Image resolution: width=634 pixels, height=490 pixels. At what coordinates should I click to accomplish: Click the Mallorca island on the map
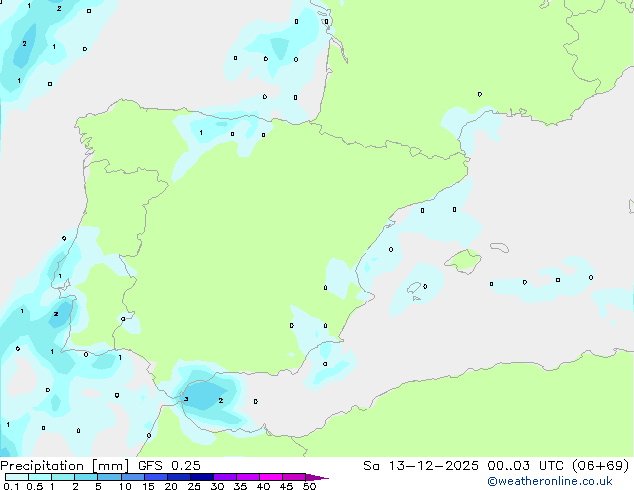pos(463,262)
